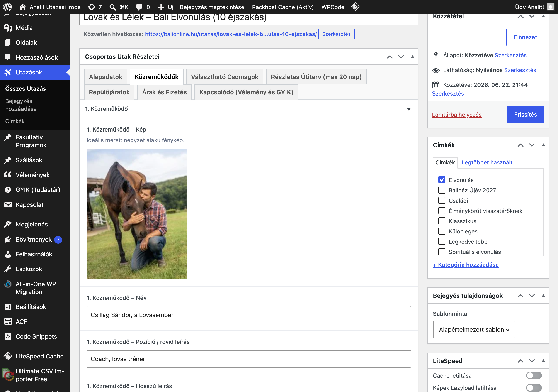Image resolution: width=558 pixels, height=392 pixels.
Task: Open Részletes Útiterv (max 20 nap) tab
Action: [316, 77]
